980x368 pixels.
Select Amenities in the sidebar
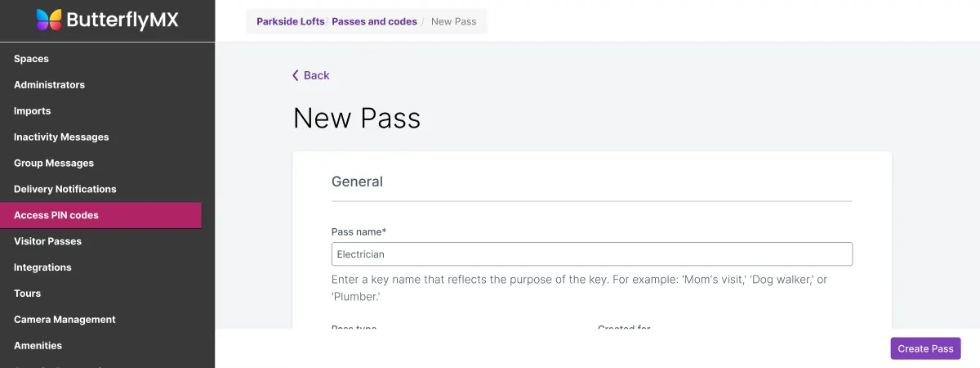(x=38, y=346)
